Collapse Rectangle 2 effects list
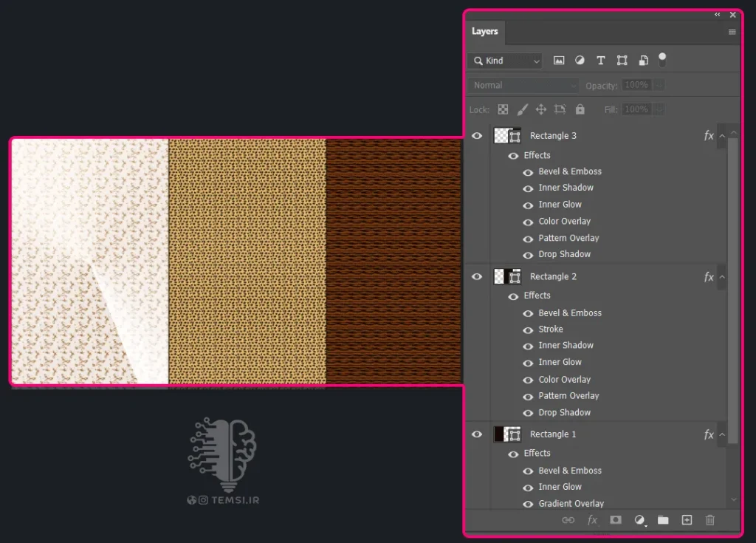This screenshot has width=756, height=543. [722, 277]
